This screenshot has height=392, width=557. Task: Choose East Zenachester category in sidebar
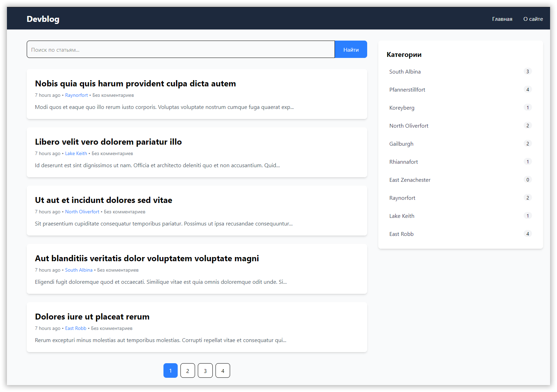tap(410, 180)
